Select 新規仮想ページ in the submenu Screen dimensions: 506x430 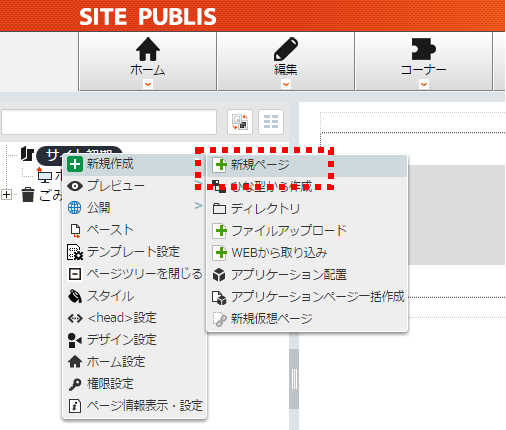pyautogui.click(x=307, y=319)
